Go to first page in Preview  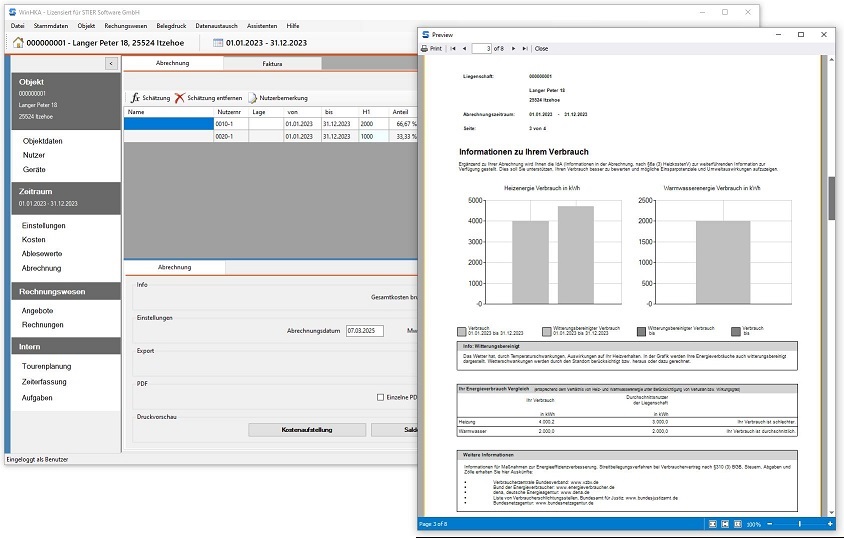pos(451,48)
